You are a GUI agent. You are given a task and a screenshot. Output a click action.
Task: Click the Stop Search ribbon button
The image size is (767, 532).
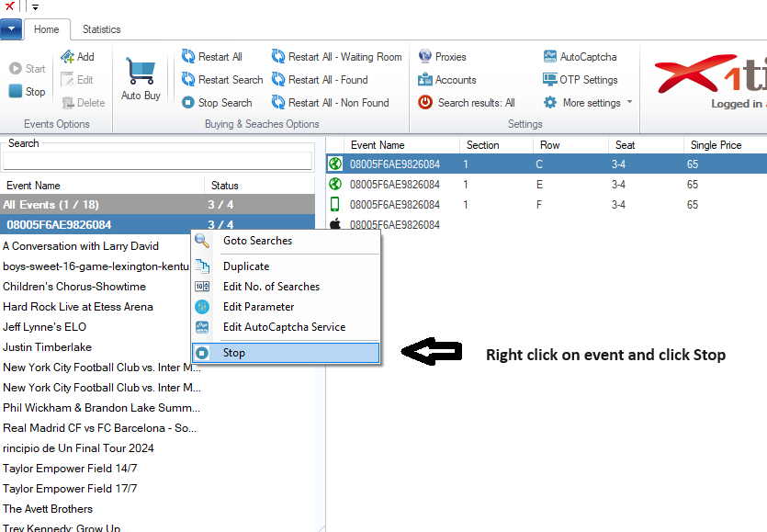[217, 103]
